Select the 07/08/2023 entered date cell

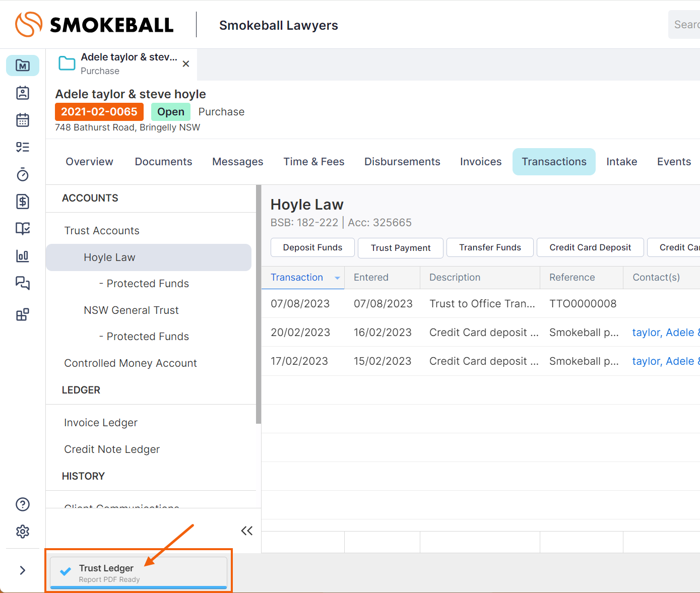coord(383,304)
